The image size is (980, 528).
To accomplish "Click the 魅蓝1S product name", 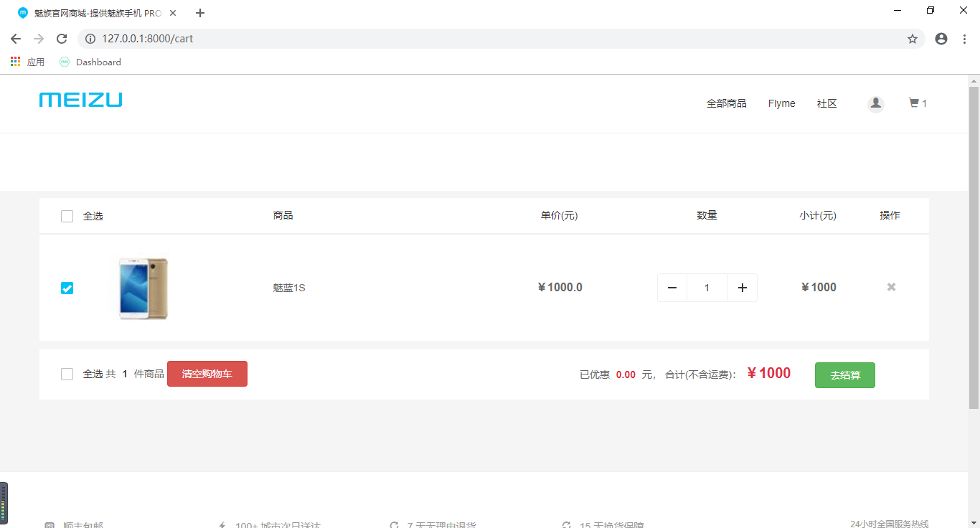I will click(289, 288).
